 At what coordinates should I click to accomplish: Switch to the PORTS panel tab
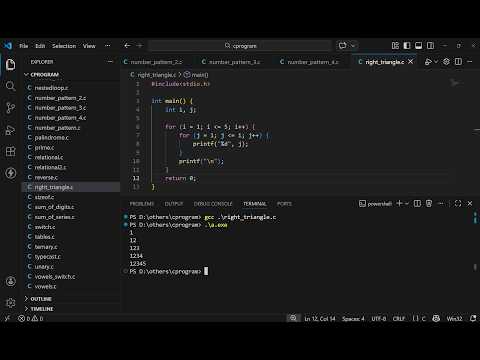284,204
